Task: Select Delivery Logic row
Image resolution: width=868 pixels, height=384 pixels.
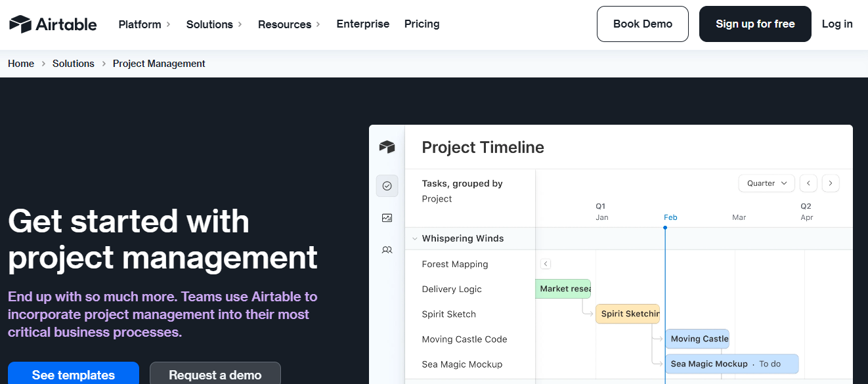Action: [x=452, y=289]
